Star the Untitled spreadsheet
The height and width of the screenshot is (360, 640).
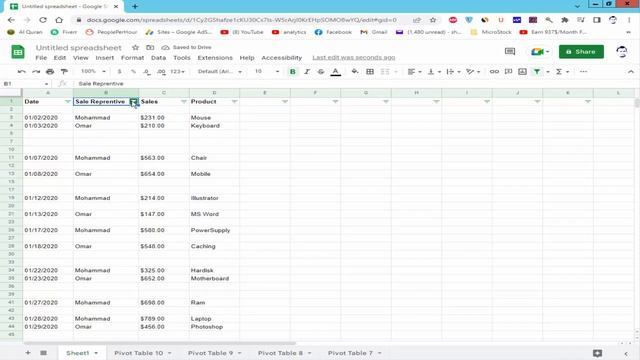(x=136, y=47)
